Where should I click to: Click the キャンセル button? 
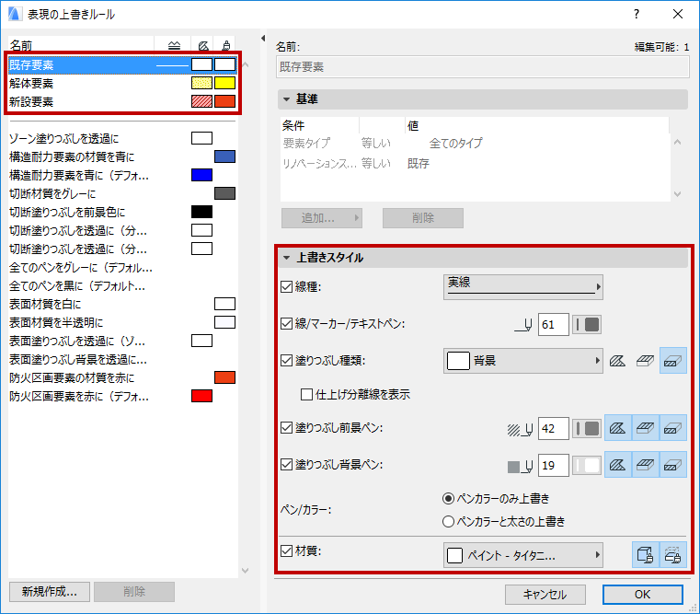(x=545, y=595)
